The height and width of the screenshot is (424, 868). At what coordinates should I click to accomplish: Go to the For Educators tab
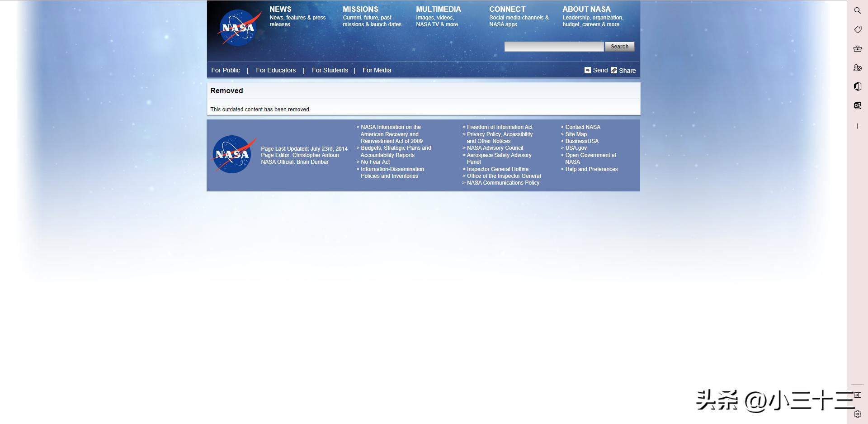pyautogui.click(x=276, y=70)
